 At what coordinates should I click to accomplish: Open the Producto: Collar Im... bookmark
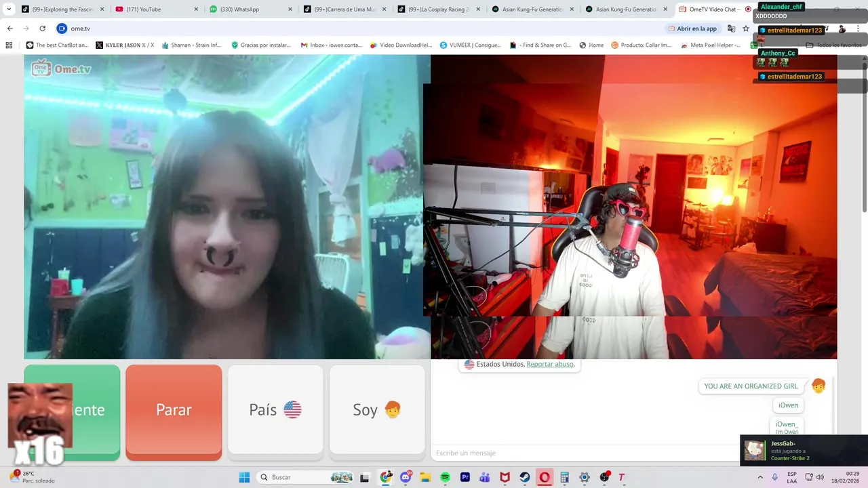[642, 45]
